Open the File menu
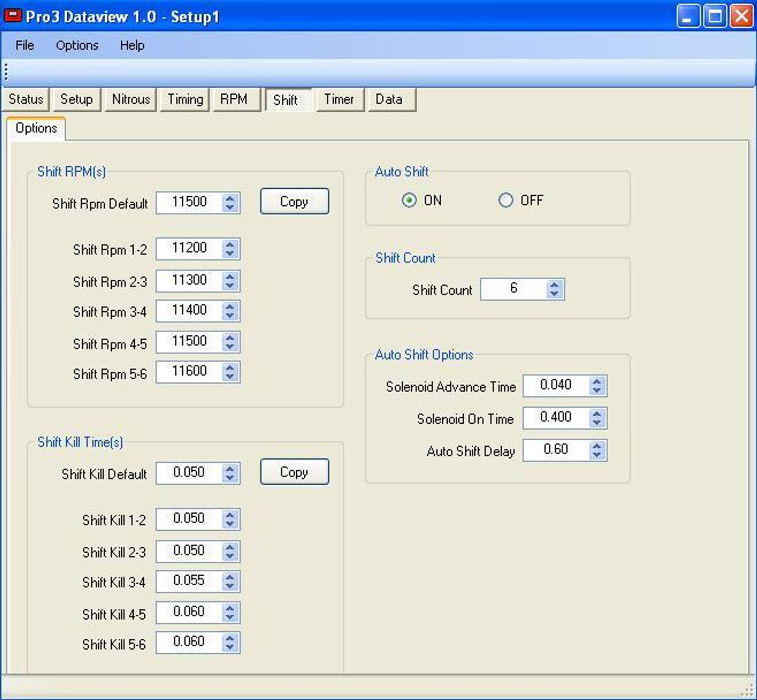The image size is (757, 700). 24,46
